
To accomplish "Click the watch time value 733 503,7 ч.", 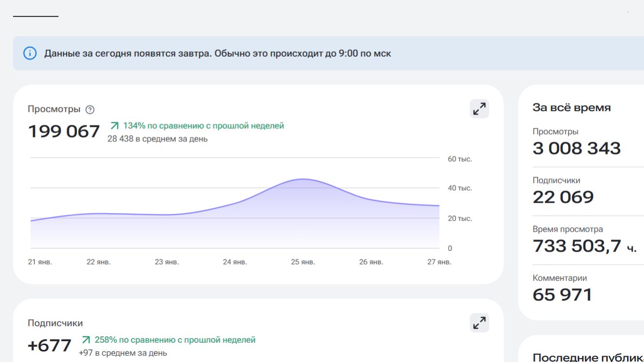I will 584,246.
